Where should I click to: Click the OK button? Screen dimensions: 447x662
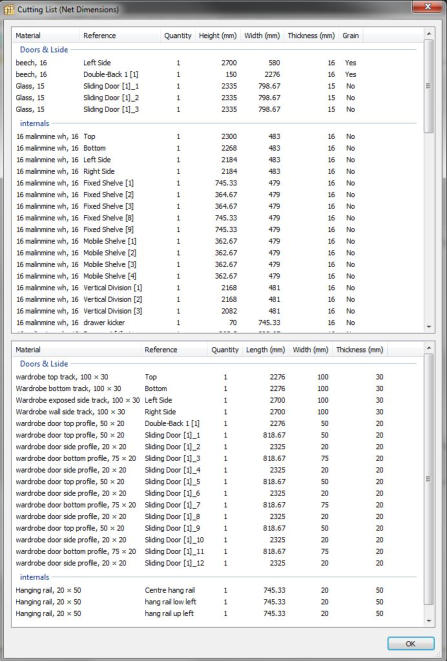pyautogui.click(x=411, y=643)
